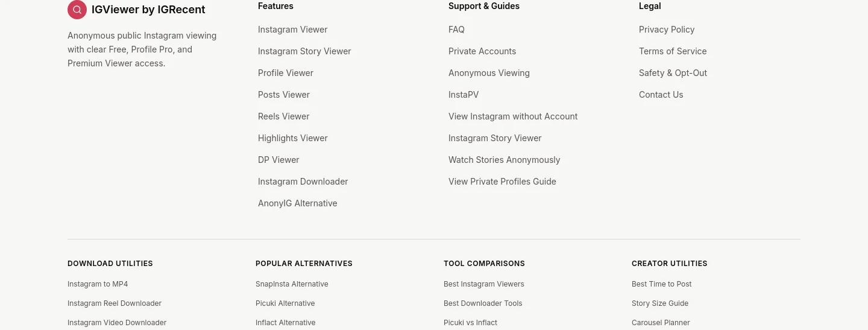Visit the Instagram Downloader page
Viewport: 868px width, 330px height.
point(303,182)
